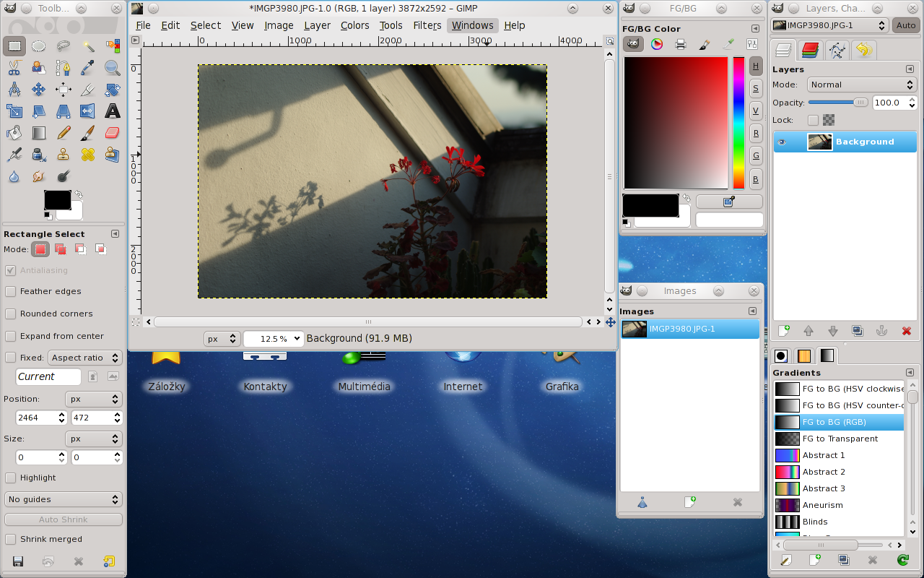Select the Fuzzy Select magic wand tool
The width and height of the screenshot is (924, 578).
point(88,46)
